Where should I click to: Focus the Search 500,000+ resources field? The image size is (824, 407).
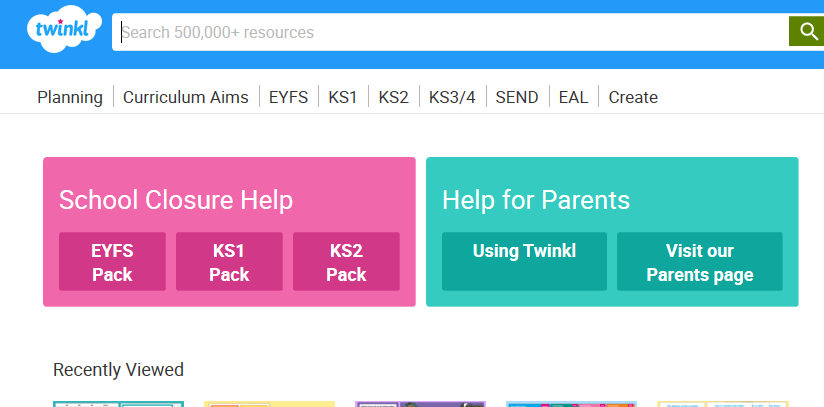click(450, 32)
